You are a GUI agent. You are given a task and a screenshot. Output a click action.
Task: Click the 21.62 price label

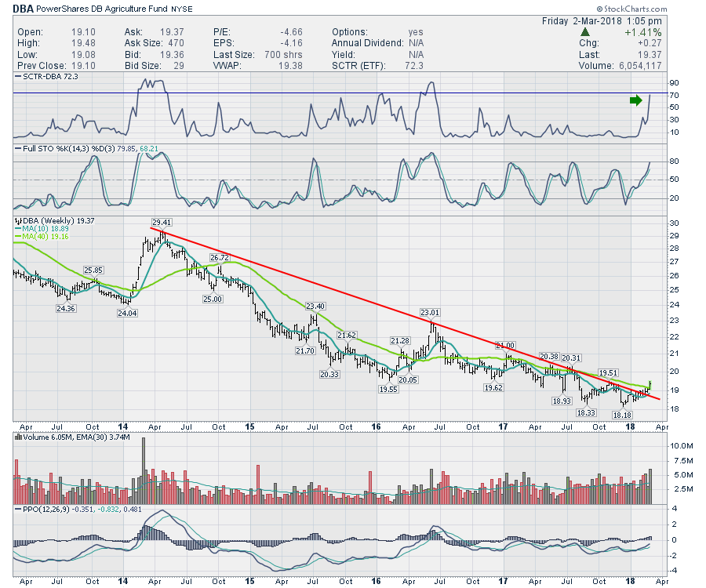[x=347, y=336]
